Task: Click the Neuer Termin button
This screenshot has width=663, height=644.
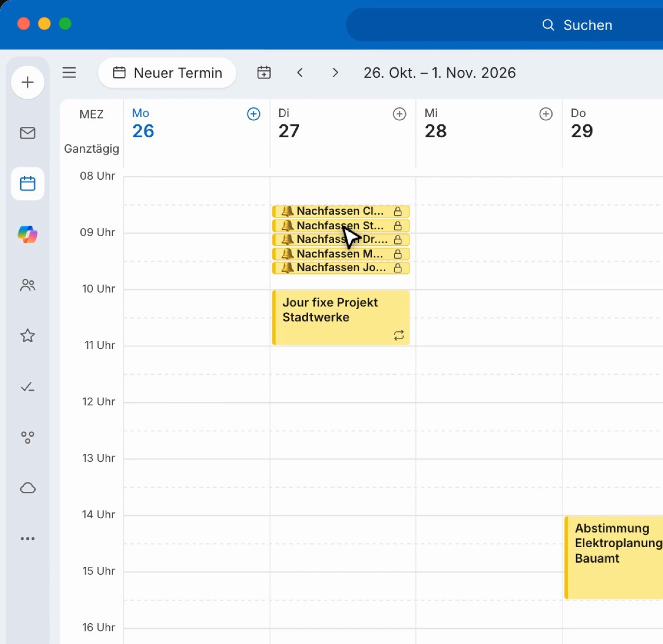Action: (x=167, y=73)
